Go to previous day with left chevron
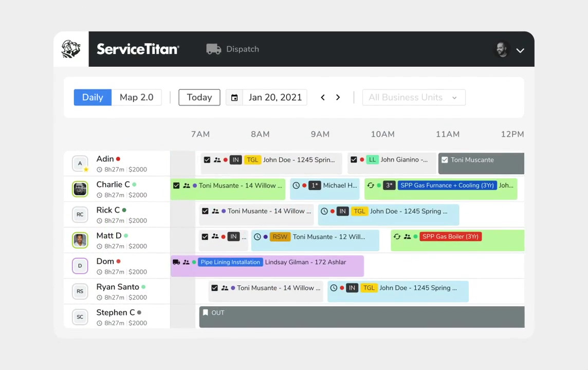The image size is (588, 370). pyautogui.click(x=322, y=98)
